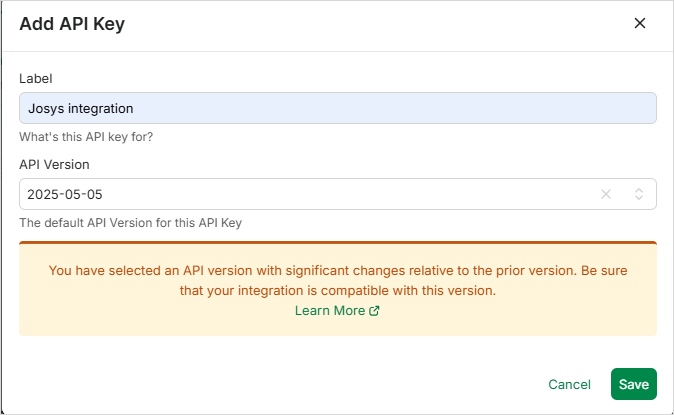Screen dimensions: 674x415
Task: Open the Learn More link
Action: pyautogui.click(x=330, y=311)
